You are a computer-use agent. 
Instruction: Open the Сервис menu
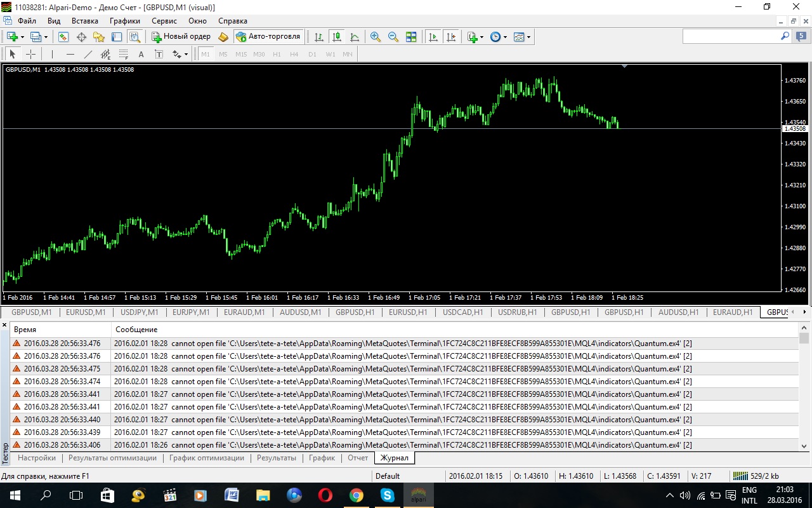(164, 21)
